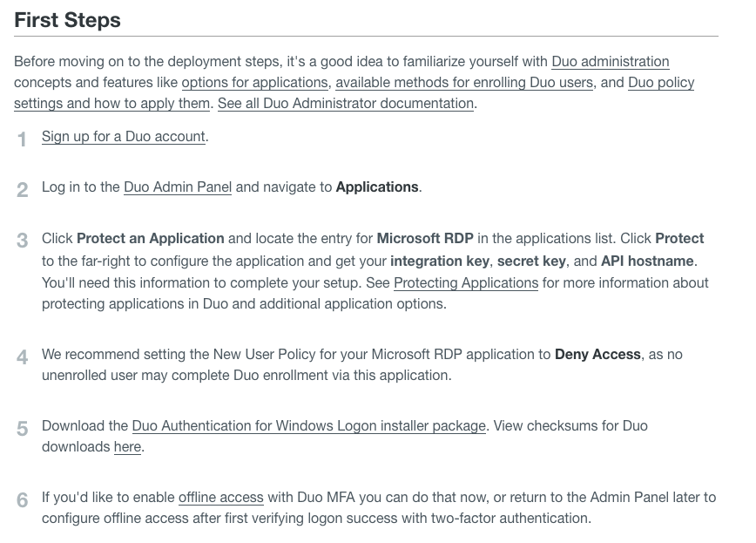View checksums by clicking "here"
756x543 pixels.
point(127,446)
